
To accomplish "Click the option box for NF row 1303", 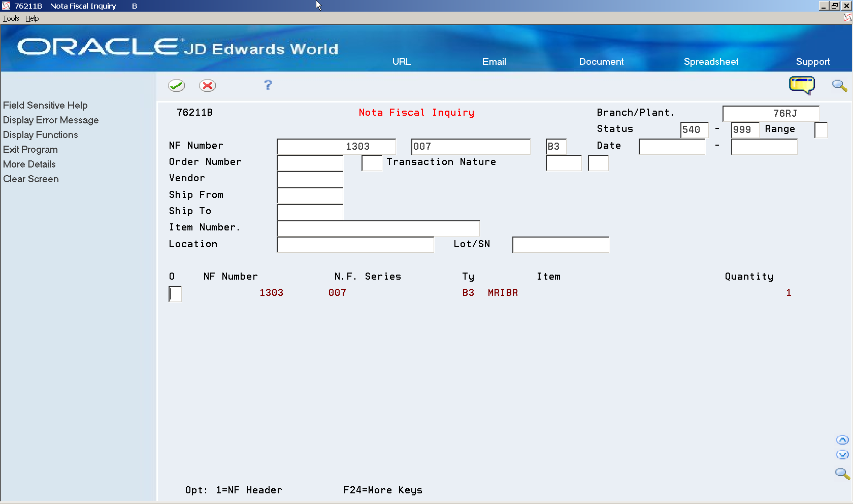I will [x=175, y=294].
